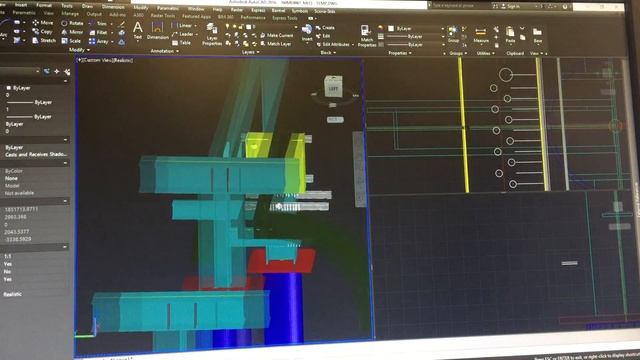
Task: Select the Array tool
Action: tap(98, 41)
